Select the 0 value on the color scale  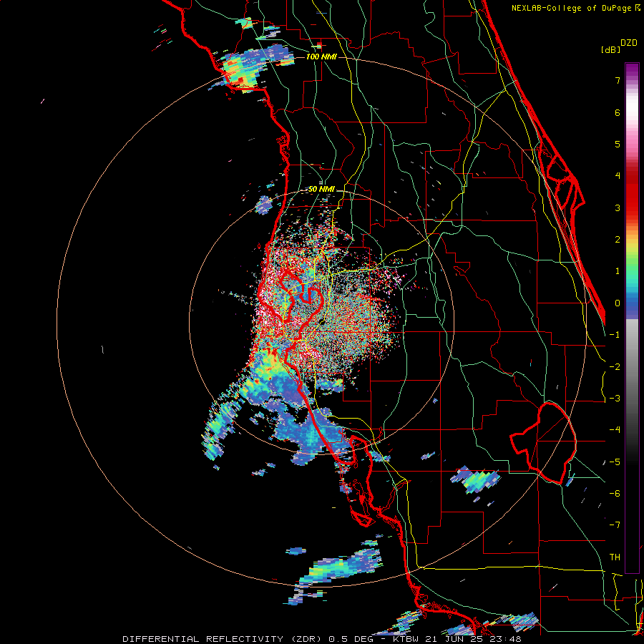click(618, 303)
